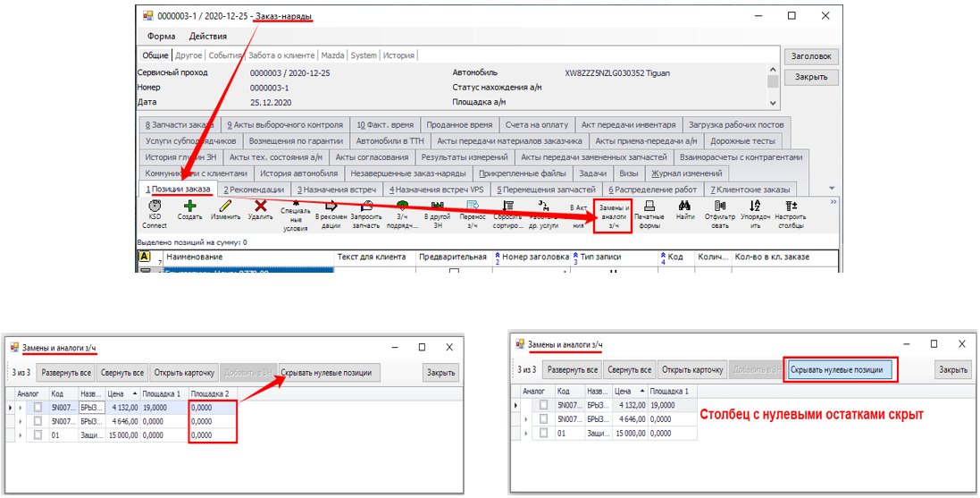980x498 pixels.
Task: Expand the toolbar overflow chevron
Action: coord(833,202)
